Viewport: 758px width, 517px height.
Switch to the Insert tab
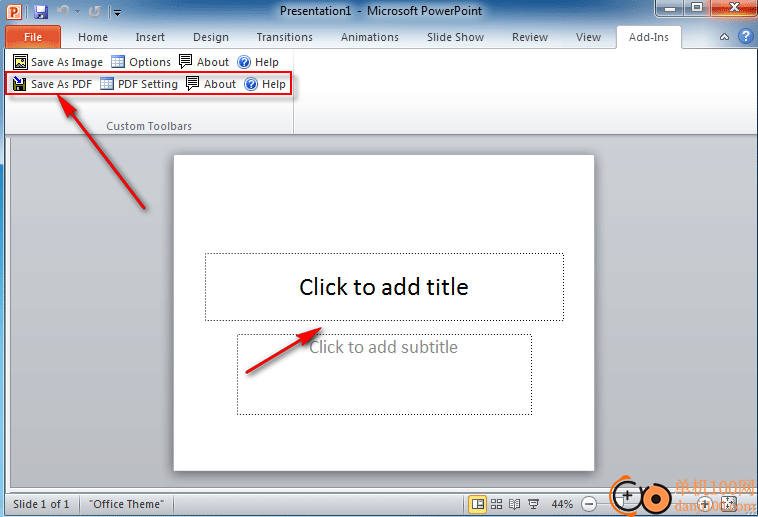tap(150, 37)
